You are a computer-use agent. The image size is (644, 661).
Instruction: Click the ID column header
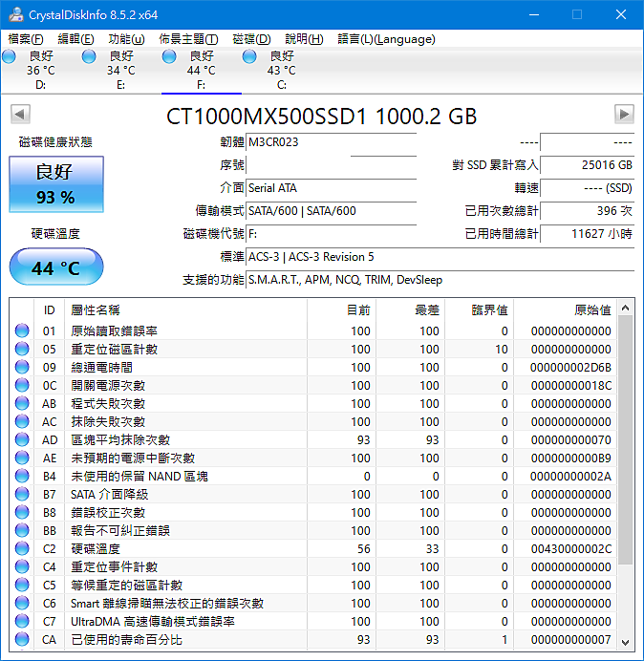click(50, 310)
